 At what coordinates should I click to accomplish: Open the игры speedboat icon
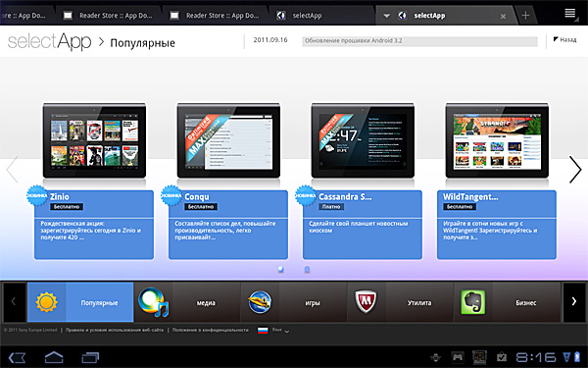[x=260, y=302]
